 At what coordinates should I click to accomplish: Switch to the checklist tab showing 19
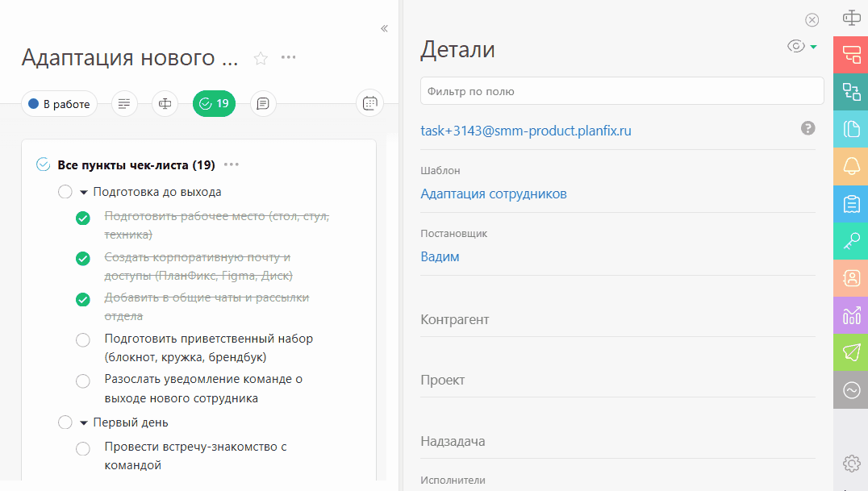(214, 103)
